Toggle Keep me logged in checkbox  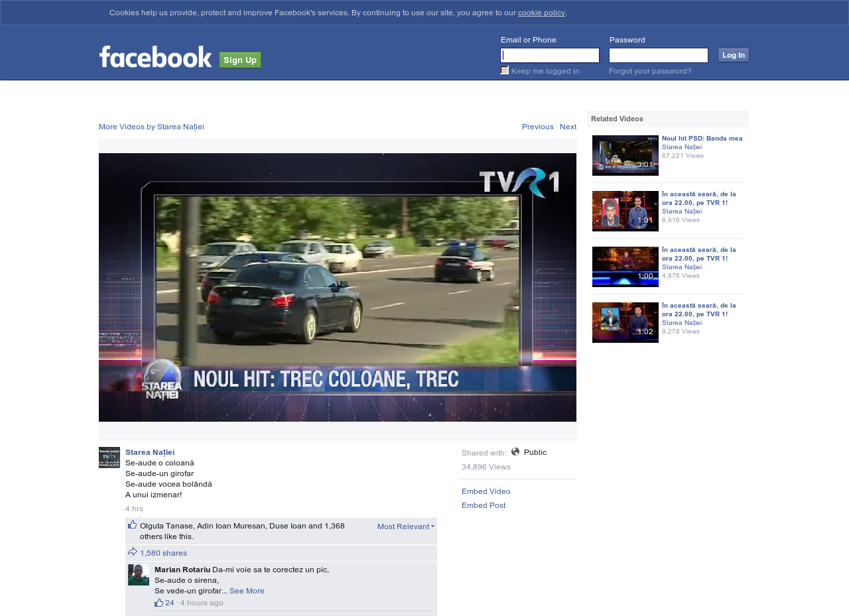click(x=505, y=70)
